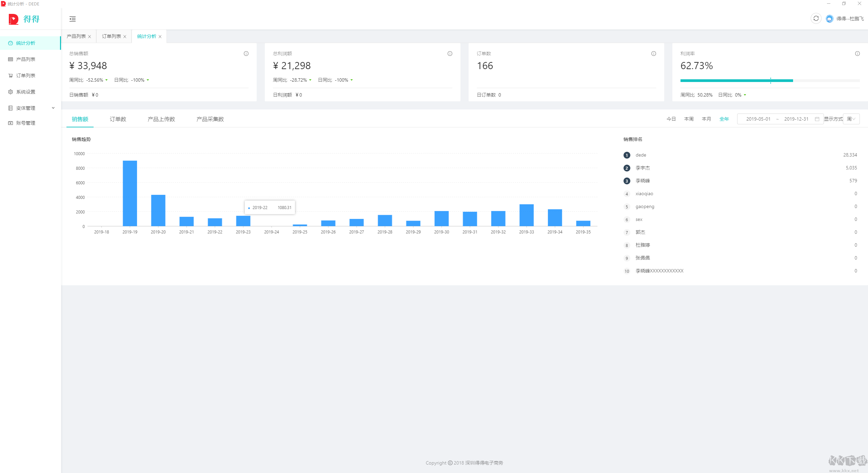This screenshot has height=473, width=868.
Task: Click the refresh icon in the header
Action: click(816, 19)
